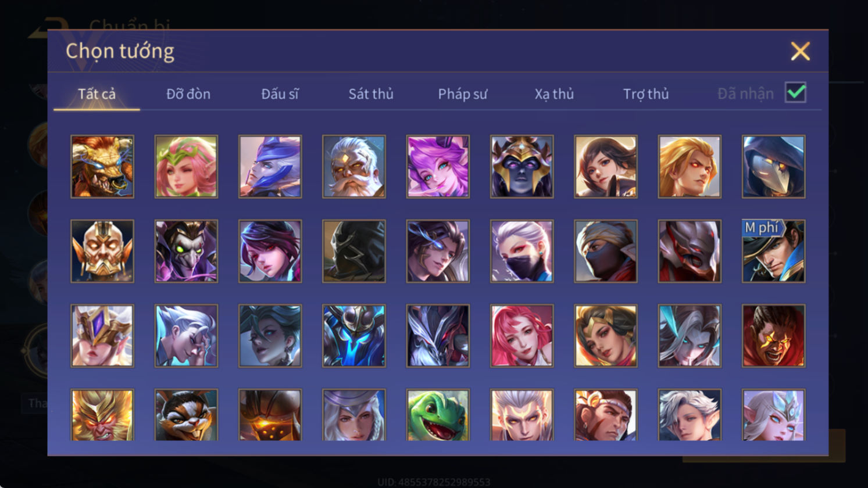
Task: Switch to the "Trợ thủ" tab
Action: coord(646,94)
